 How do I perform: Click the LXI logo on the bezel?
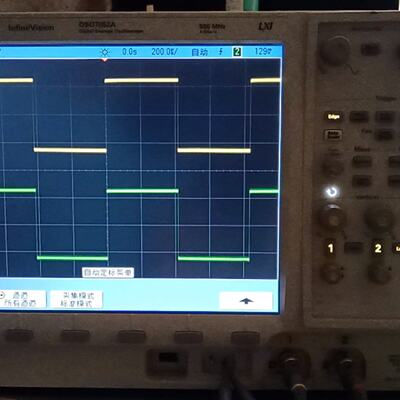pos(266,26)
